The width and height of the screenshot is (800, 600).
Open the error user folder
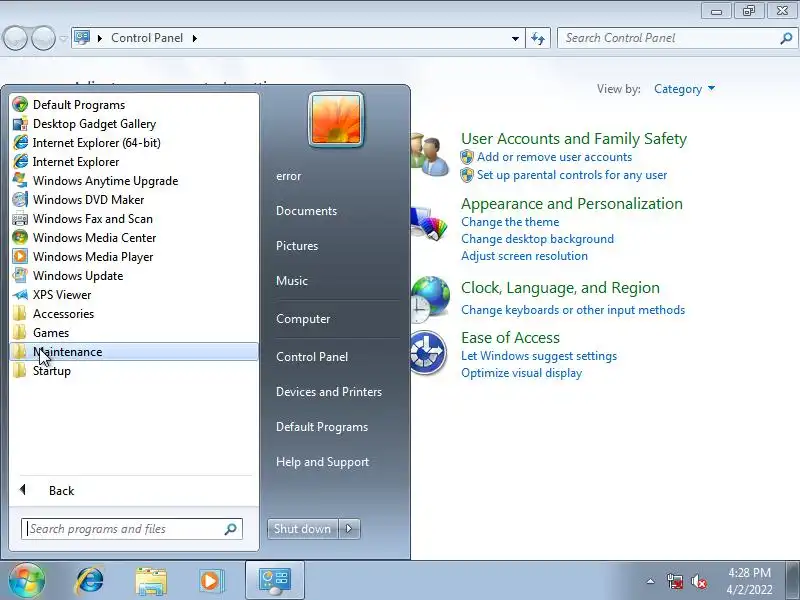coord(289,176)
